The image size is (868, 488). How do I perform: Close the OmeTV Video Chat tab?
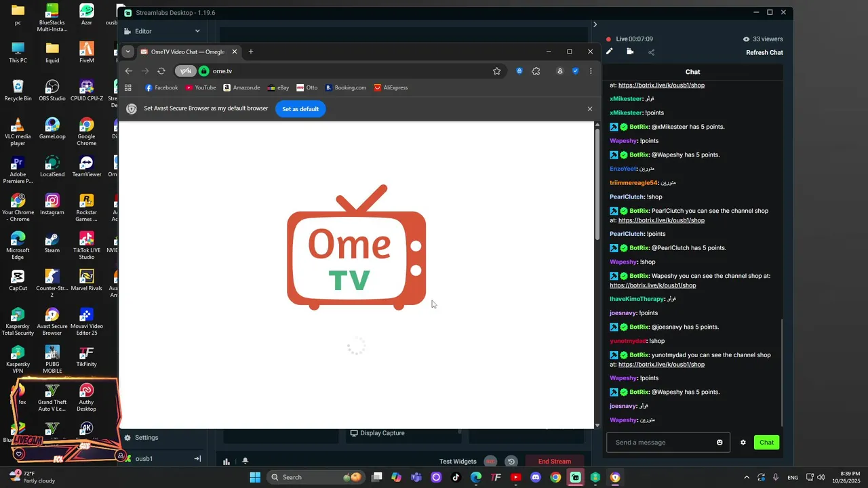[235, 52]
